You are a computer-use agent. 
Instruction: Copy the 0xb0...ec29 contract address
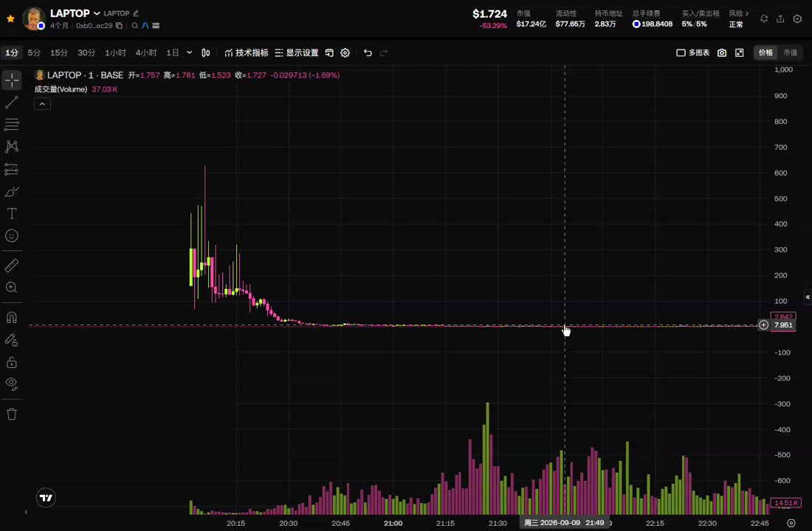pos(120,25)
